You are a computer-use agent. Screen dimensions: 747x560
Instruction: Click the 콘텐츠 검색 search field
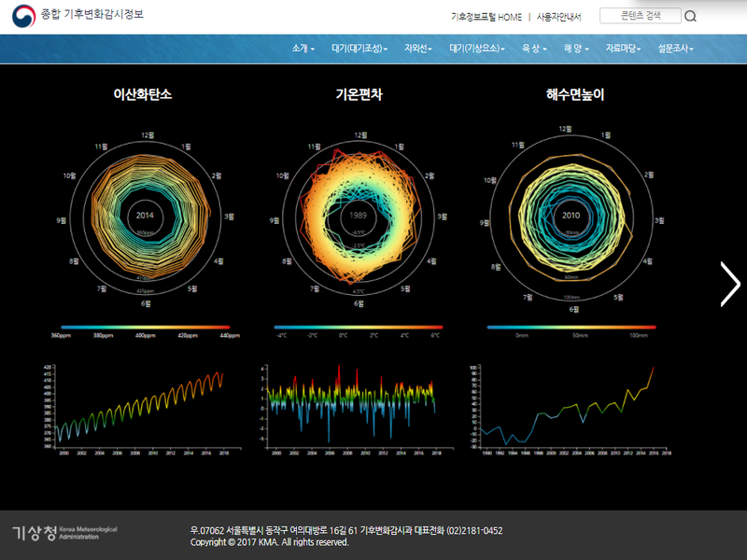640,16
